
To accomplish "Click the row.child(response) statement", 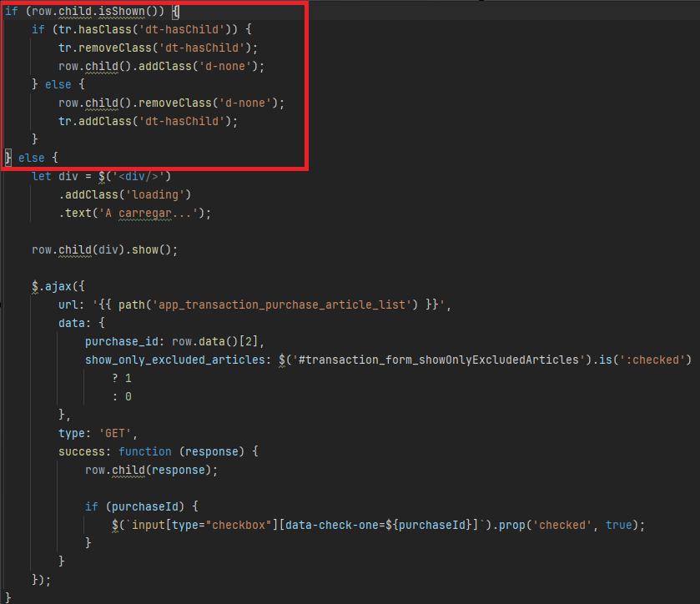I will pyautogui.click(x=150, y=470).
